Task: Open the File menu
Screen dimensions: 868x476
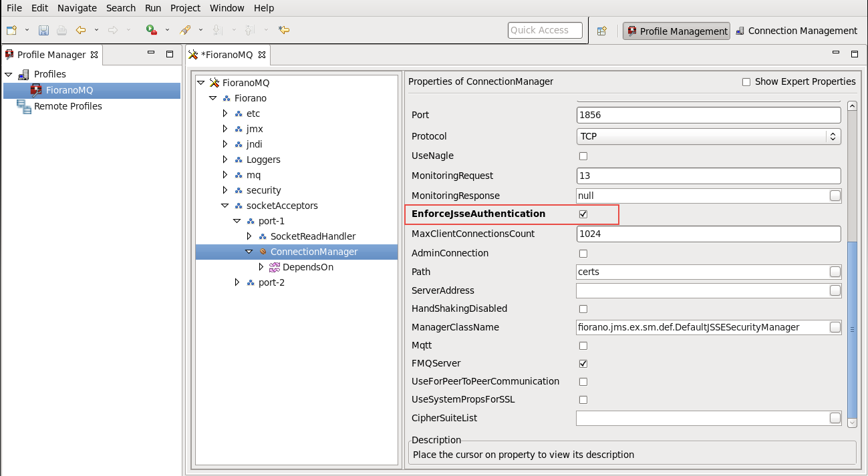Action: tap(14, 8)
